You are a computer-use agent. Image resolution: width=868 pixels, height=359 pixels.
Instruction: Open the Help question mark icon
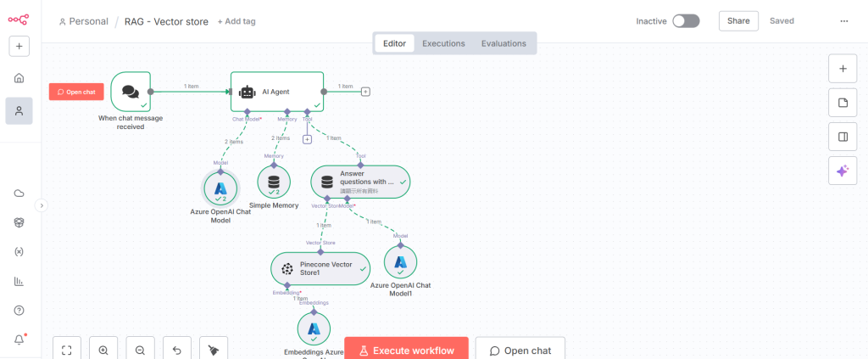pos(19,311)
